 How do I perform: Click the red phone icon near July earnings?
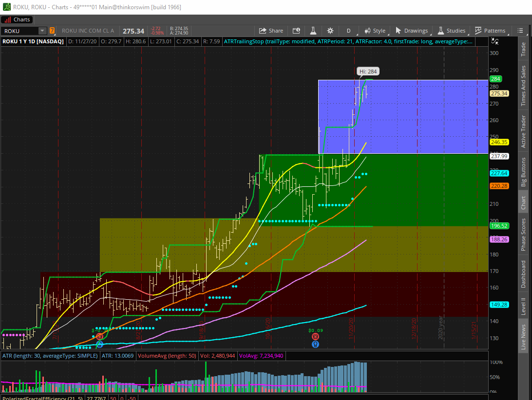coord(99,337)
